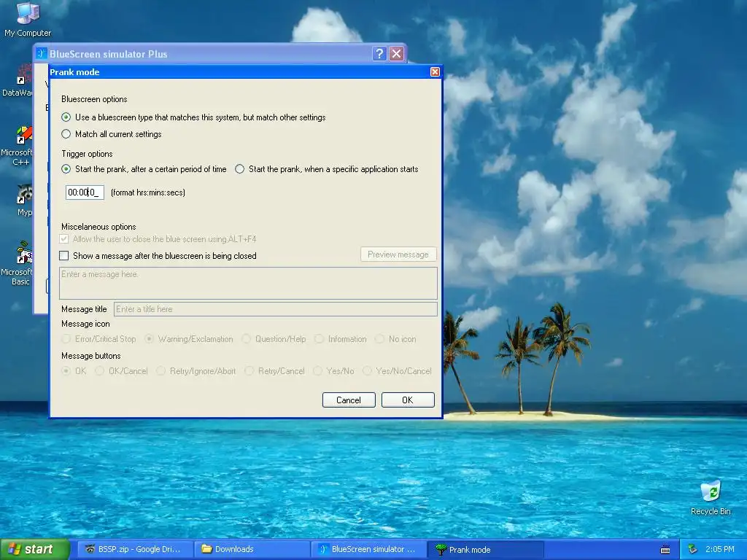Viewport: 747px width, 560px height.
Task: Close the Prank mode dialog
Action: click(x=435, y=72)
